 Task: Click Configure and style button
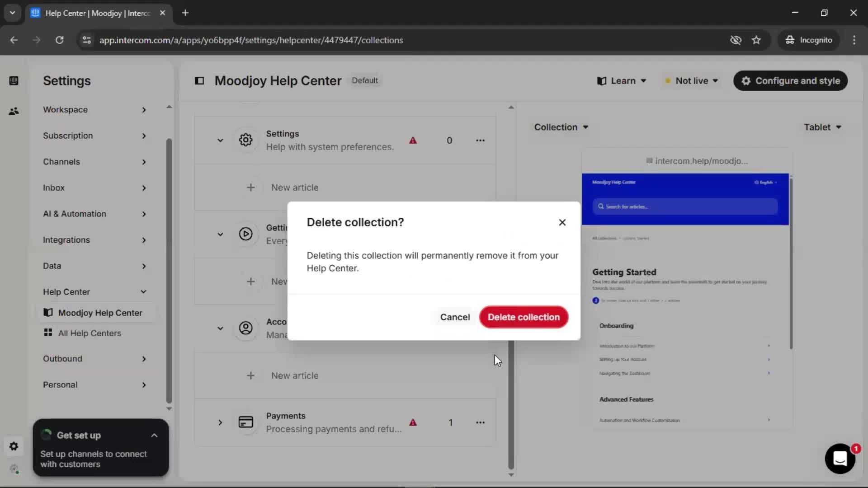pos(790,81)
